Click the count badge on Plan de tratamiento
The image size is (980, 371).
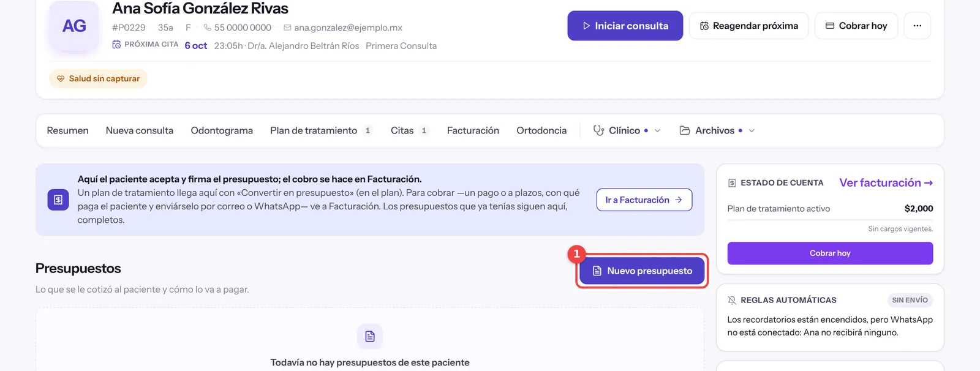tap(367, 130)
